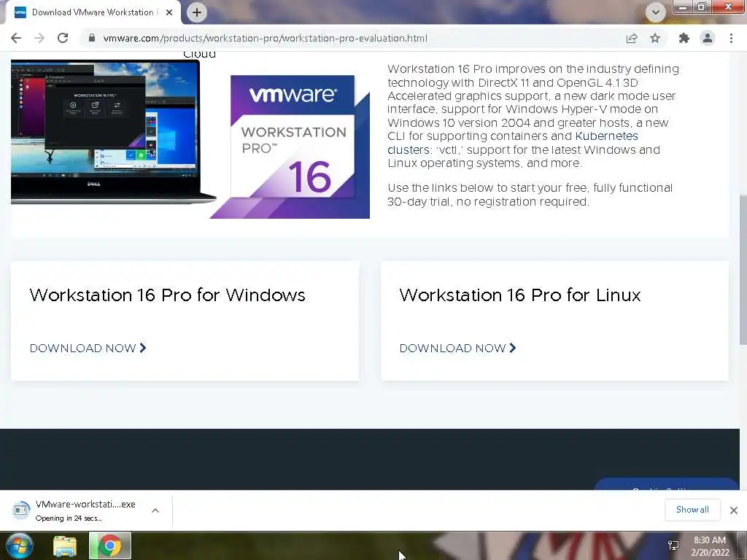Open the Chrome profile avatar
This screenshot has height=560, width=747.
click(708, 38)
